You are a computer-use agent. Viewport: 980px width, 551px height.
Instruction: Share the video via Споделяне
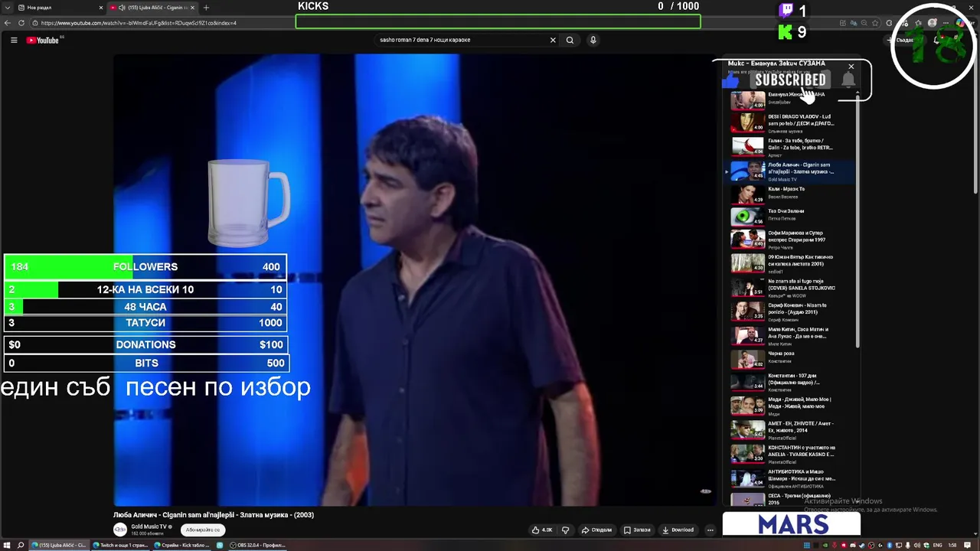[x=596, y=530]
